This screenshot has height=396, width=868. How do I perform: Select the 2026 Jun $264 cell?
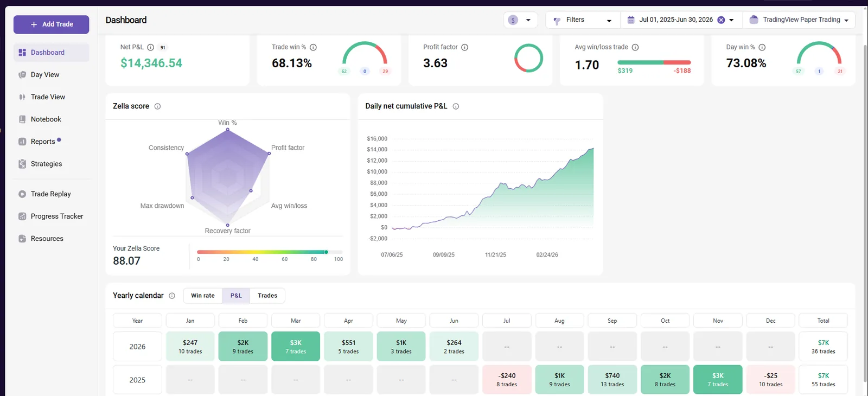click(x=454, y=347)
